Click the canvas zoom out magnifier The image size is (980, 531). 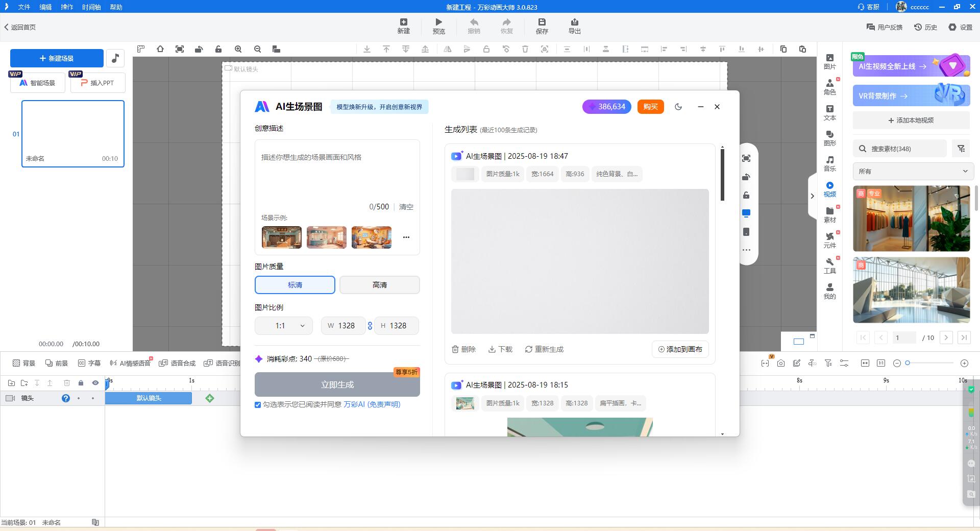(257, 49)
